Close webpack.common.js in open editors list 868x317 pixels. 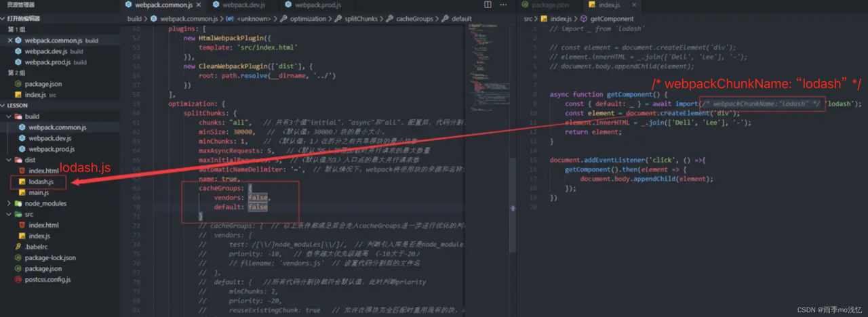pyautogui.click(x=10, y=41)
